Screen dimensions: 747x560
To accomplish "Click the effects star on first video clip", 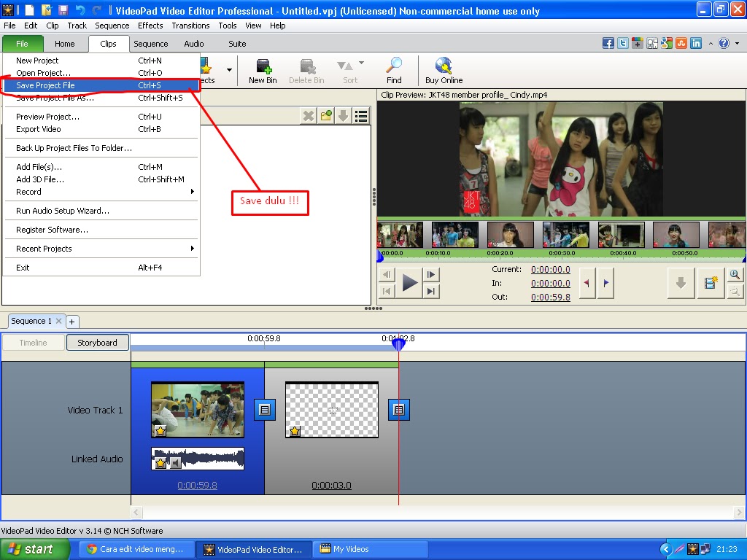I will pyautogui.click(x=160, y=431).
